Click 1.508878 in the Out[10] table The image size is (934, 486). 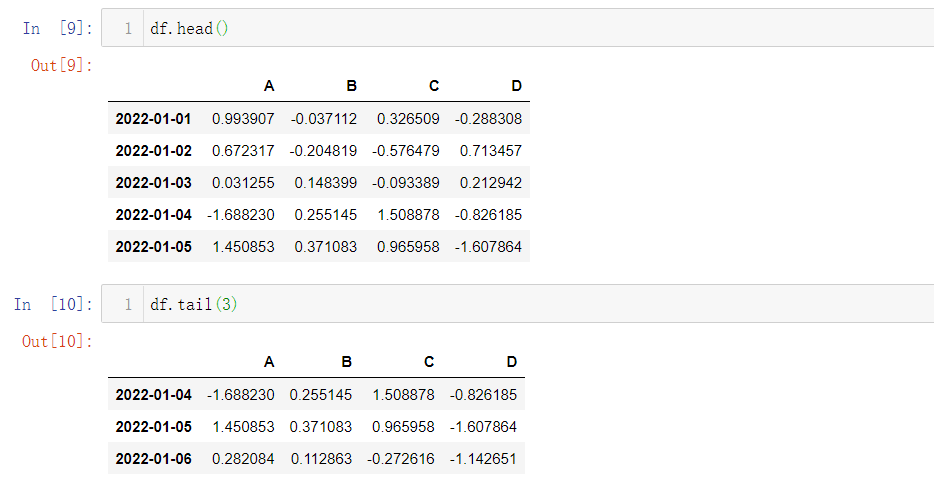click(403, 395)
